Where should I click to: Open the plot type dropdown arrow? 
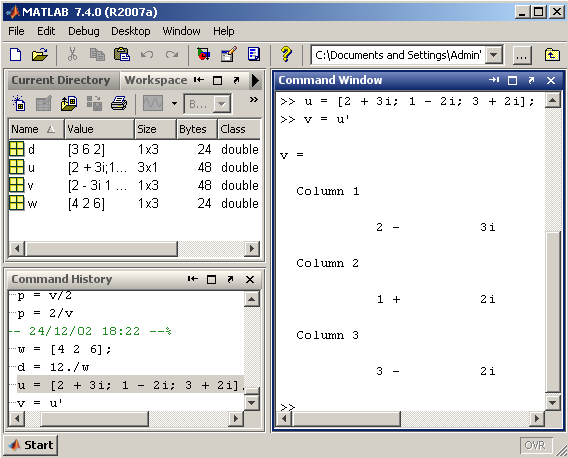(x=174, y=104)
